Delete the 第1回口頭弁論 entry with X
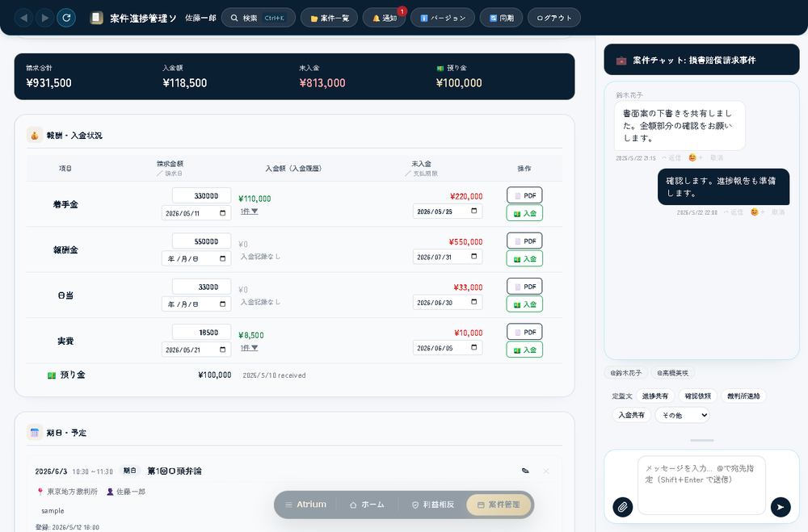The height and width of the screenshot is (532, 808). pyautogui.click(x=546, y=471)
